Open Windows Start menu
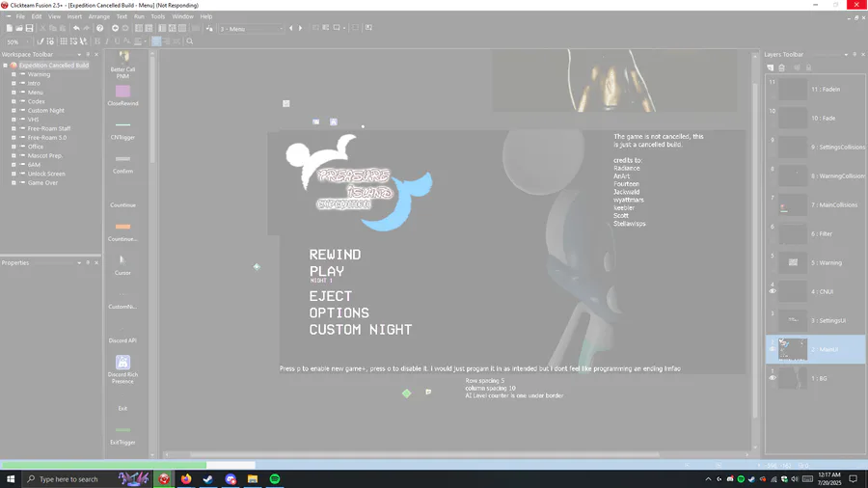The width and height of the screenshot is (868, 488). [x=11, y=479]
